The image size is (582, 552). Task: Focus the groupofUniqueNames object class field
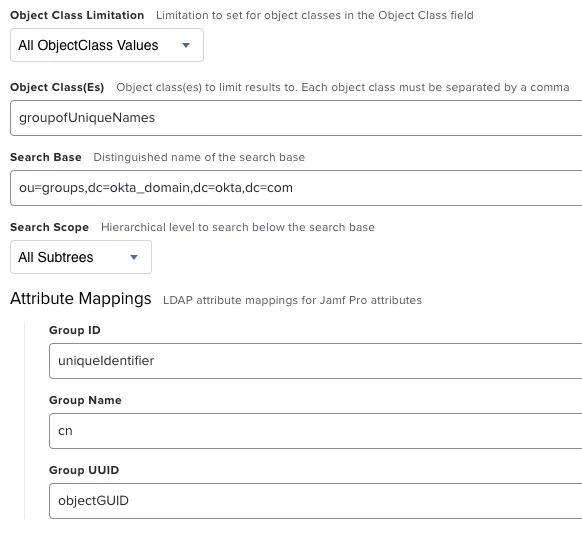click(x=296, y=118)
